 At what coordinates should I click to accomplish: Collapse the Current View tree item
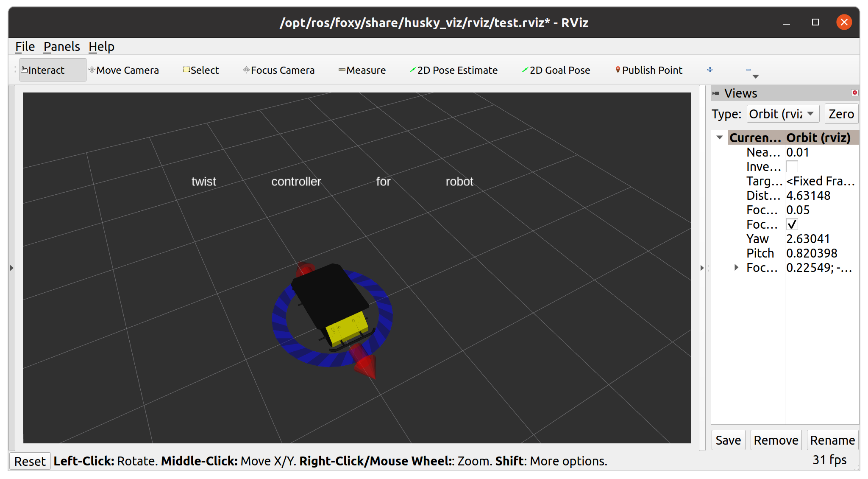pos(719,137)
